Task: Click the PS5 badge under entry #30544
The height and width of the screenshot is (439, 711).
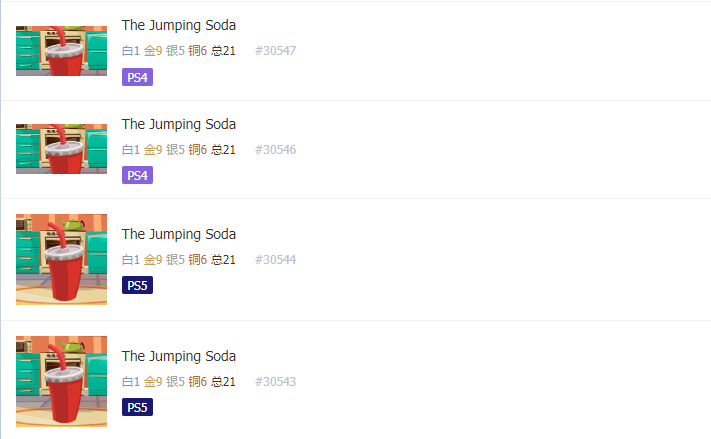Action: pos(137,285)
